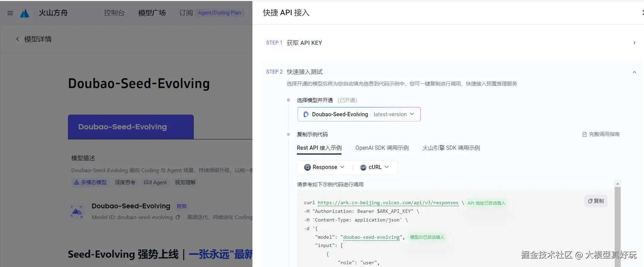Click the 模型ID已自动填入 hint label
This screenshot has height=267, width=644.
(x=427, y=237)
